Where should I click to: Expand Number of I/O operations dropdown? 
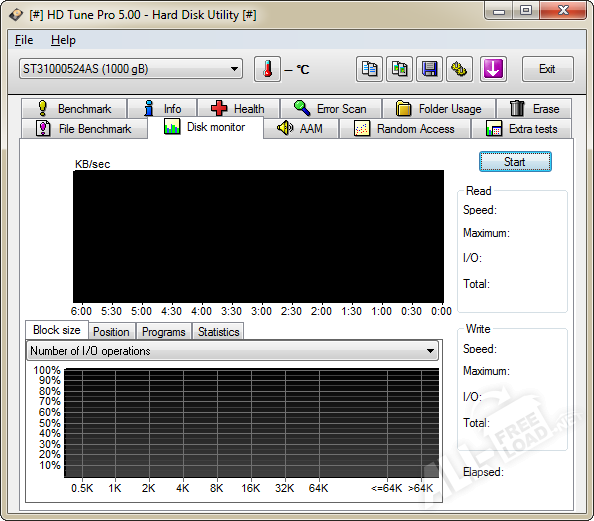click(x=232, y=351)
